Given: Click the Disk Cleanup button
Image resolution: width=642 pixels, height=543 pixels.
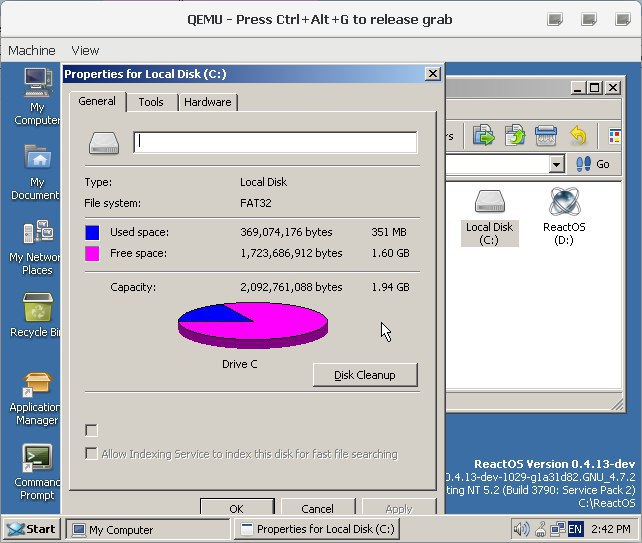Looking at the screenshot, I should (x=365, y=375).
